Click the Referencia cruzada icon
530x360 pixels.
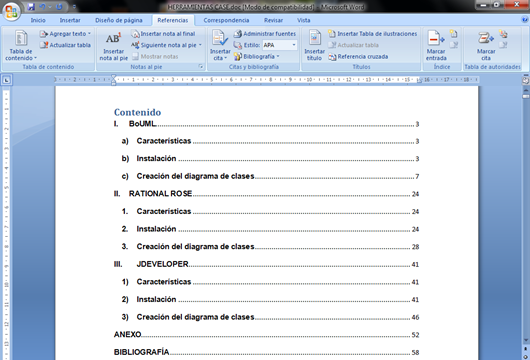click(332, 57)
